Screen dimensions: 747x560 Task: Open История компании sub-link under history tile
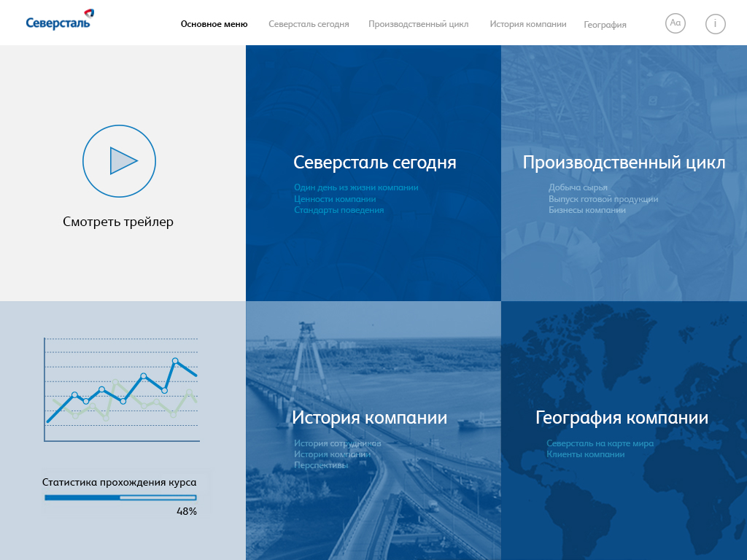[332, 454]
